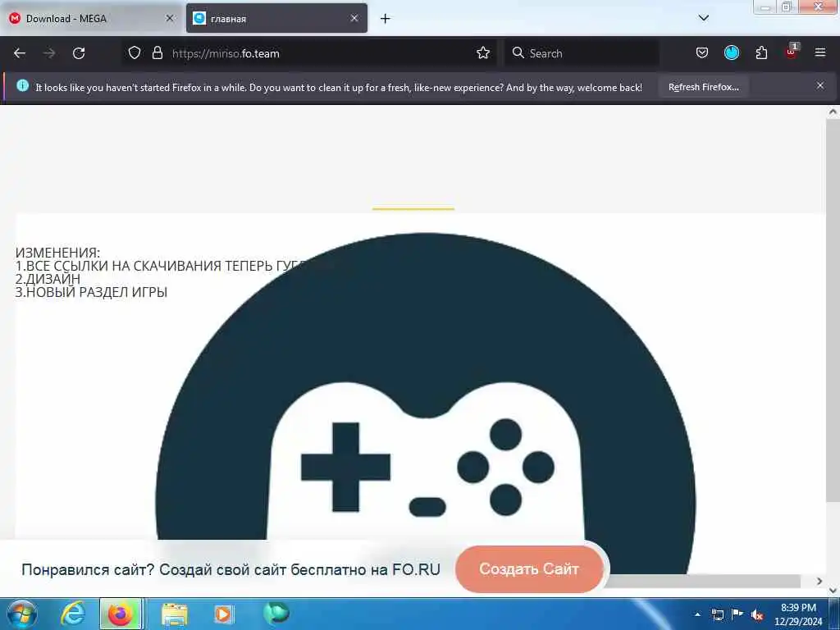Reload the current page
The height and width of the screenshot is (630, 840).
pyautogui.click(x=79, y=53)
